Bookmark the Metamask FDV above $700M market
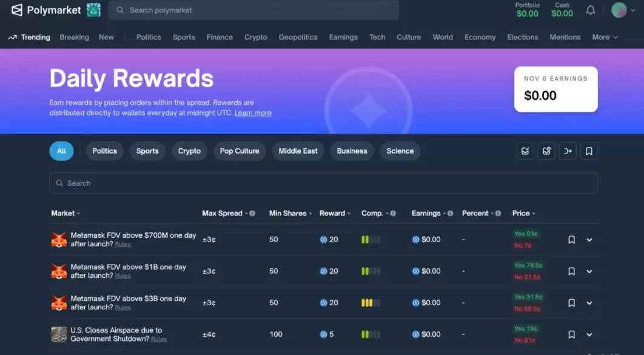 click(571, 240)
